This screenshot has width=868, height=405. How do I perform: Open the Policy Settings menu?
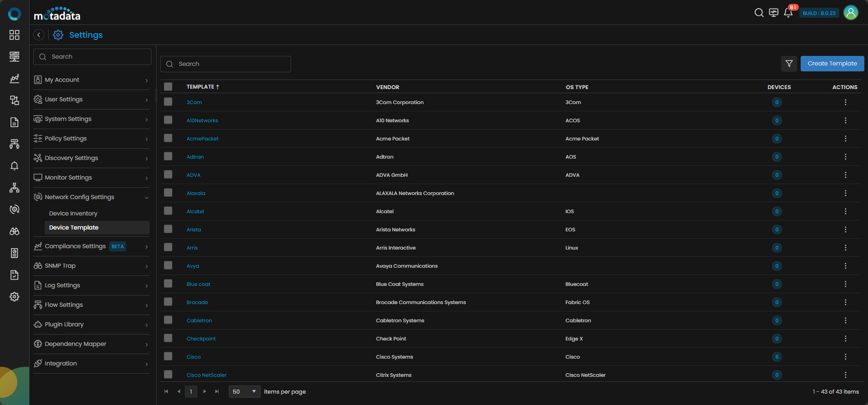point(91,139)
